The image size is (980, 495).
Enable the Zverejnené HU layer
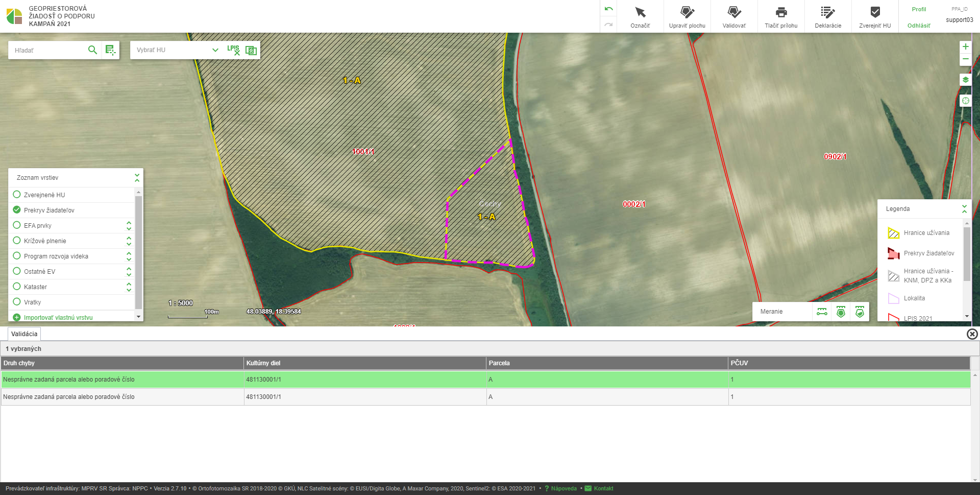(17, 195)
